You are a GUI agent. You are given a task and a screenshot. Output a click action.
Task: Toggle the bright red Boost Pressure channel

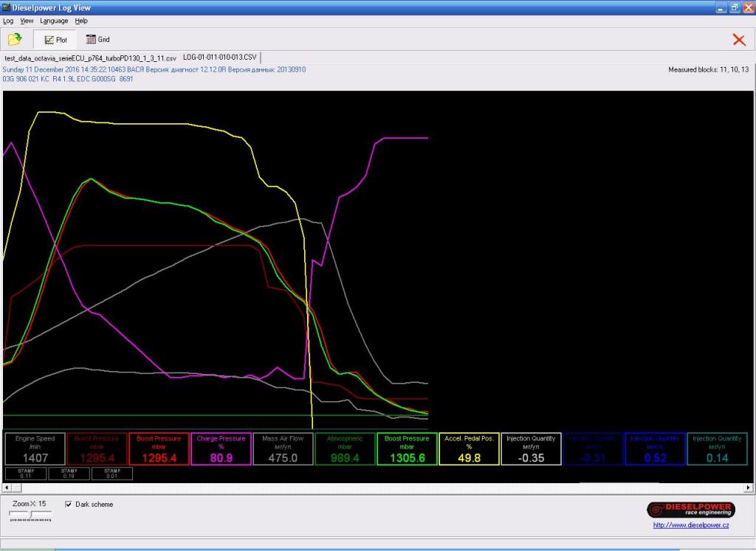point(159,449)
